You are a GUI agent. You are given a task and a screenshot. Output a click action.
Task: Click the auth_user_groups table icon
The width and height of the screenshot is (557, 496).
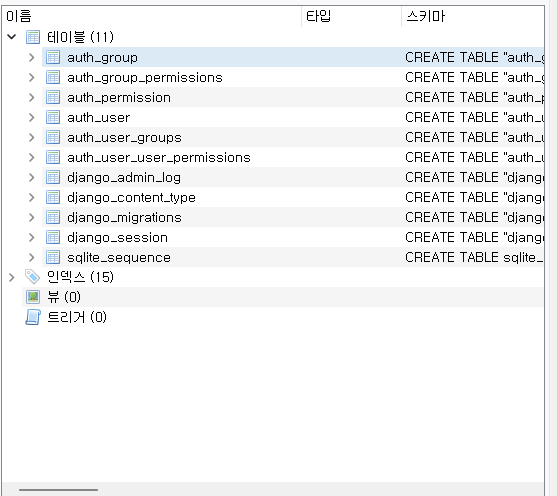(53, 138)
